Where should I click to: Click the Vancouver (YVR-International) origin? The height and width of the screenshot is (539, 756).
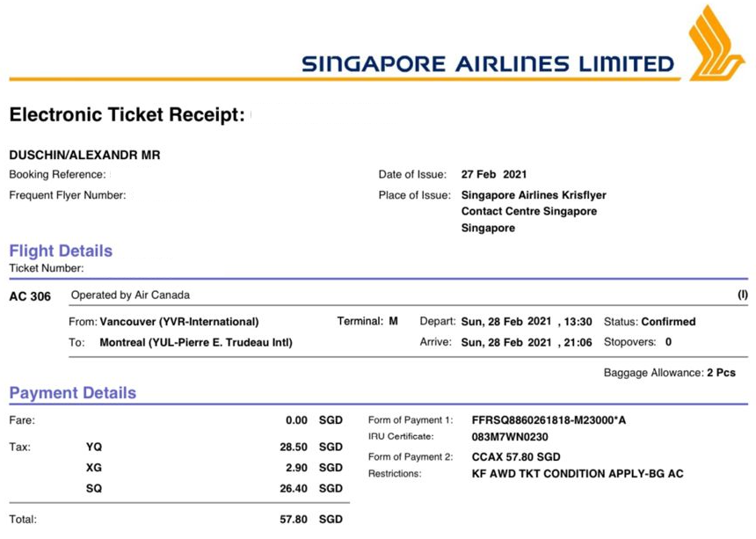tap(179, 322)
